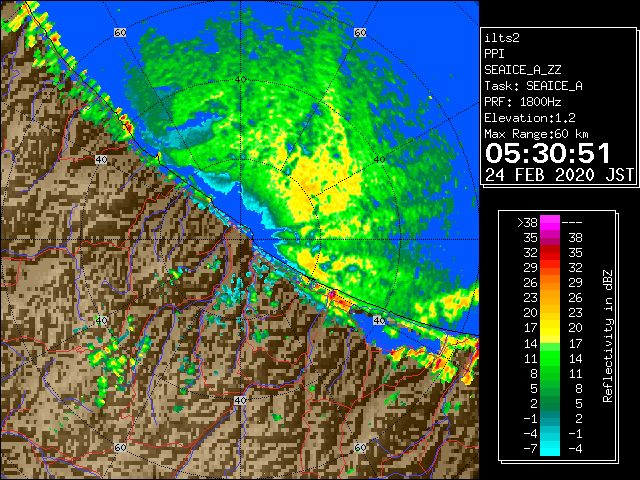Click the '-7' legend label

(x=530, y=449)
